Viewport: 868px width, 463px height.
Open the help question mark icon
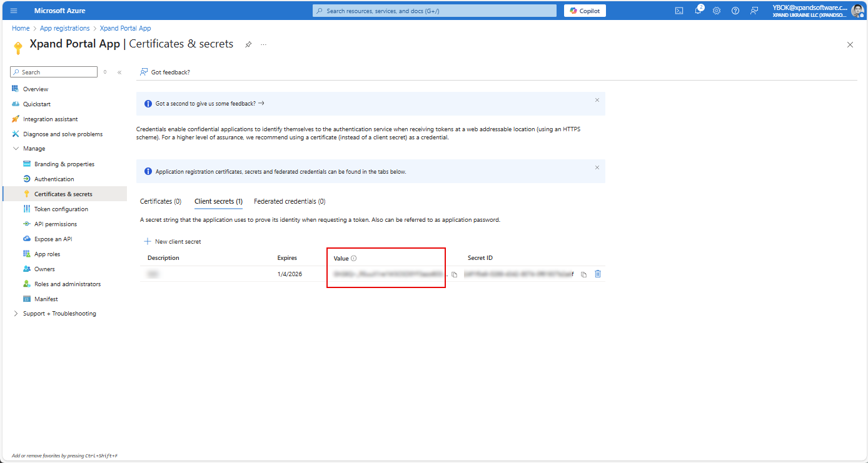735,11
